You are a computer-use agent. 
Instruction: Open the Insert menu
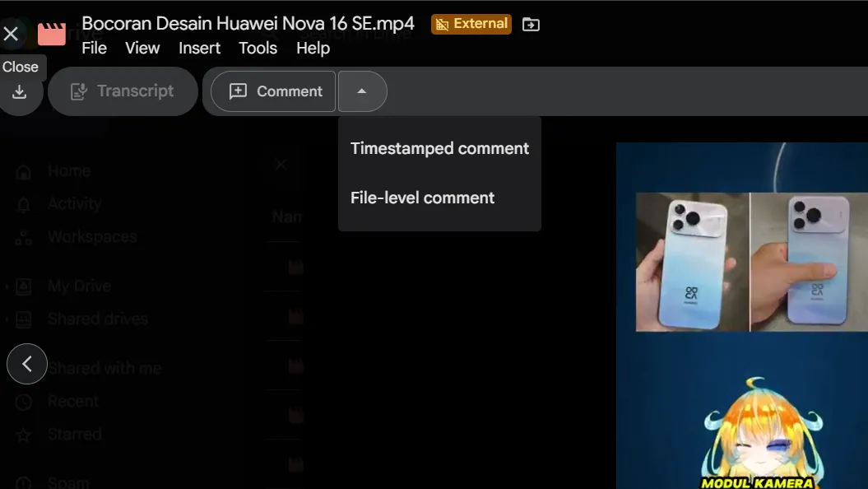pos(199,49)
